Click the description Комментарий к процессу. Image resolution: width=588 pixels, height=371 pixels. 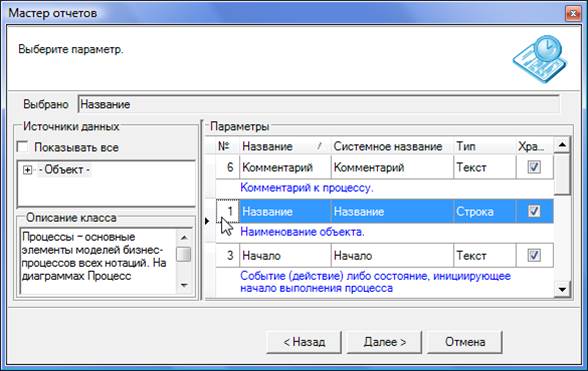pos(307,188)
